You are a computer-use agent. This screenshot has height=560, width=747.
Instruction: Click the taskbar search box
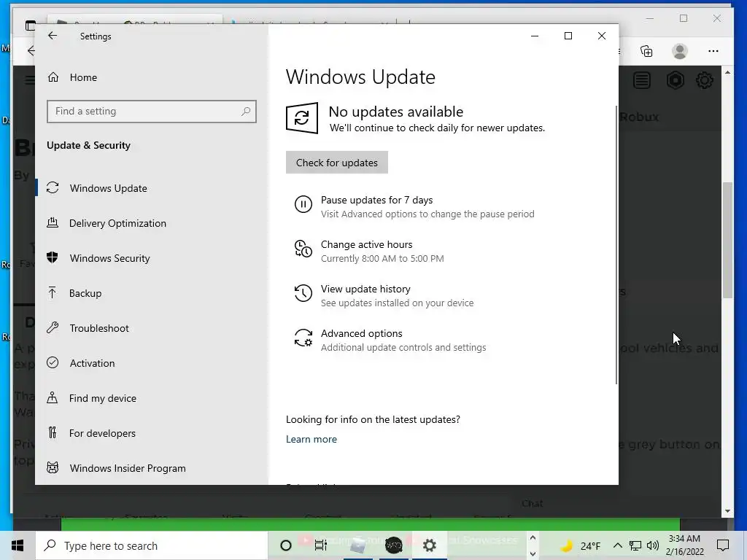(x=152, y=545)
